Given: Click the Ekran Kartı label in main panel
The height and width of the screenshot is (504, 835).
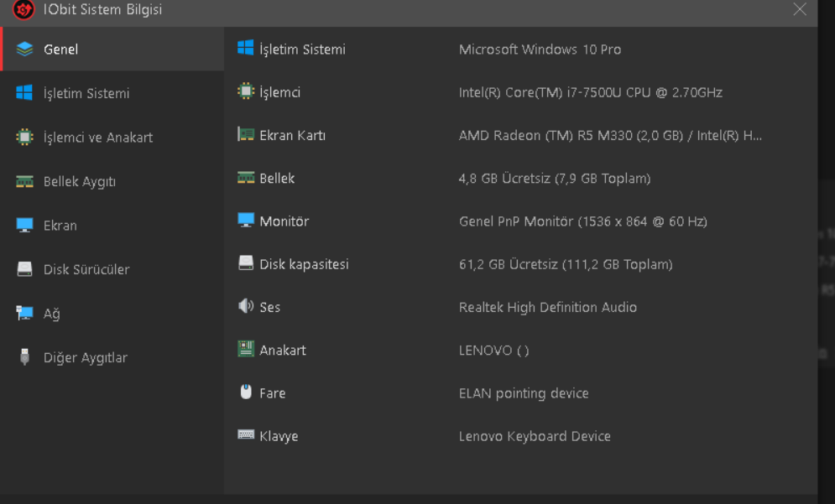Looking at the screenshot, I should (x=292, y=135).
